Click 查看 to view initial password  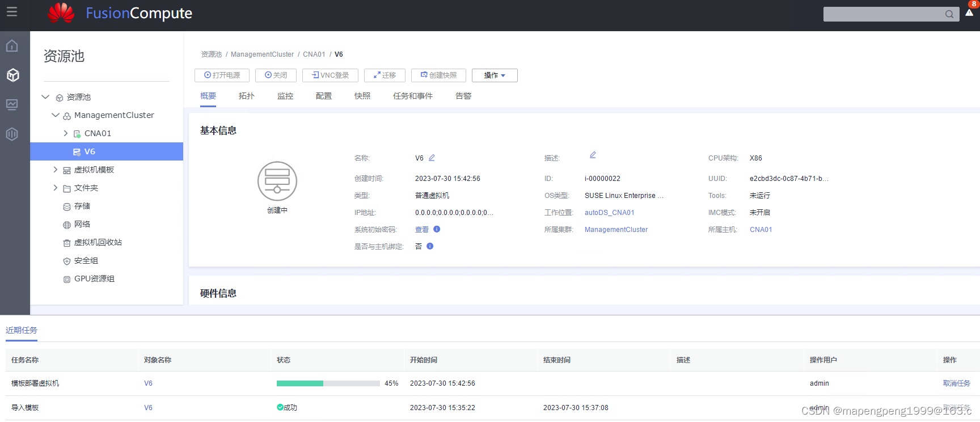pos(422,230)
